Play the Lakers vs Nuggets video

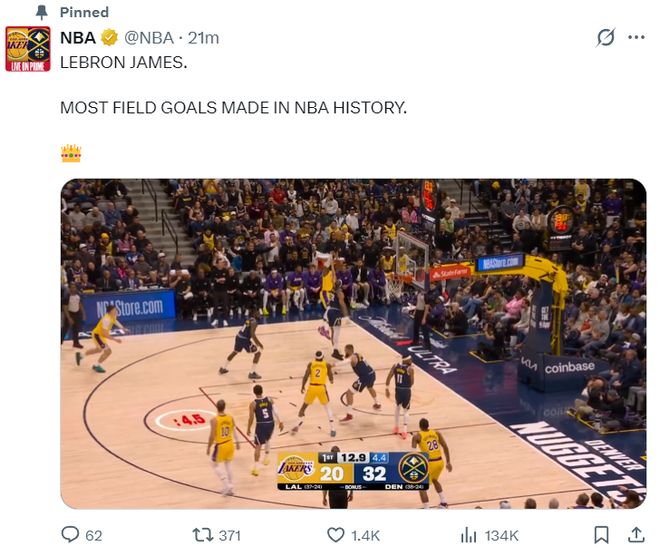click(x=353, y=343)
